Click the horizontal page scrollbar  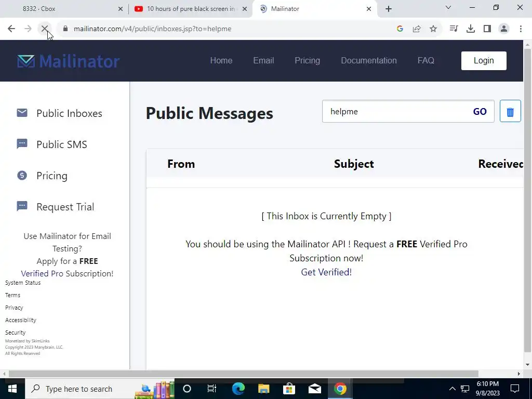coord(243,374)
